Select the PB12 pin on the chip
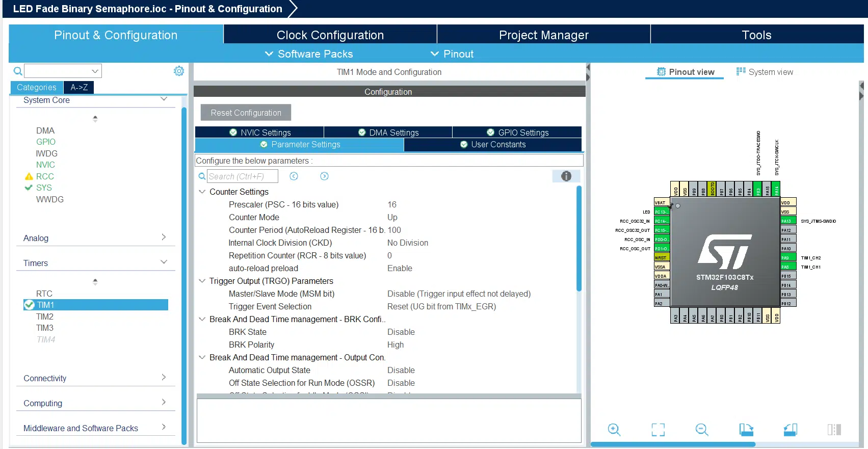The height and width of the screenshot is (449, 868). tap(788, 304)
